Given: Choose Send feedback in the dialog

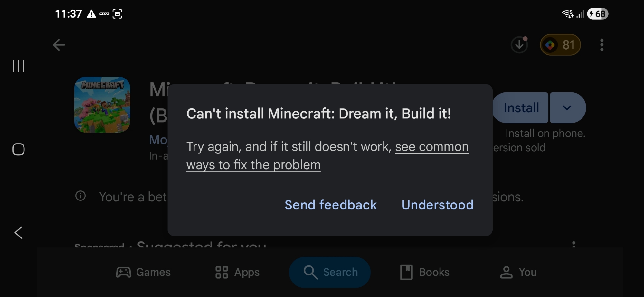Looking at the screenshot, I should coord(331,205).
